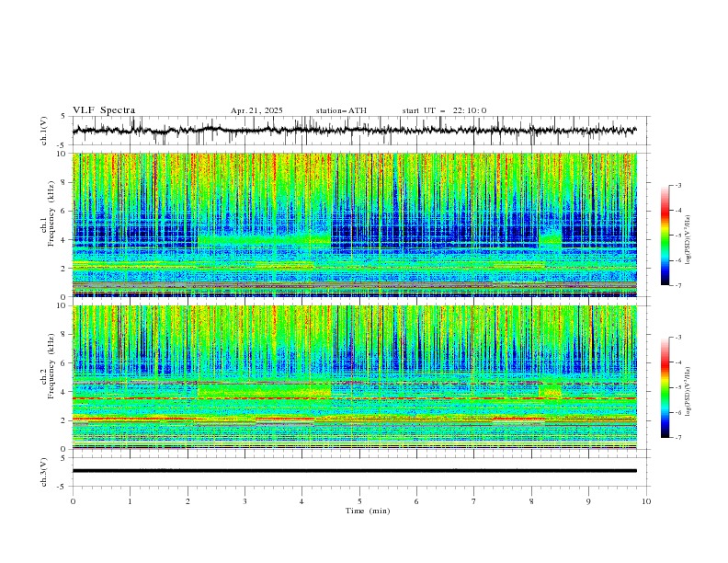
Task: Select the ch.2 colorbar "log(PSD)(V²/Hz)" label
Action: tap(688, 392)
